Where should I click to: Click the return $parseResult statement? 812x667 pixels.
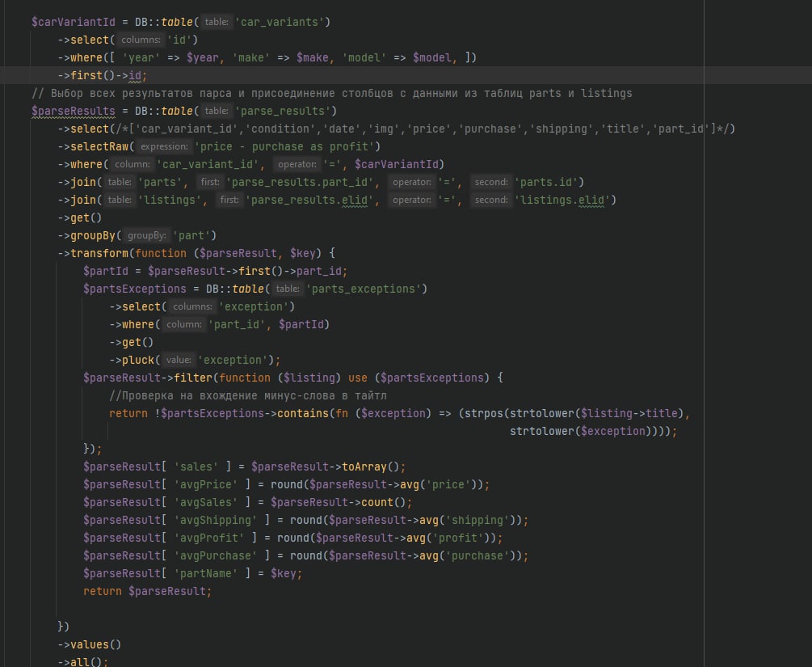pos(148,591)
